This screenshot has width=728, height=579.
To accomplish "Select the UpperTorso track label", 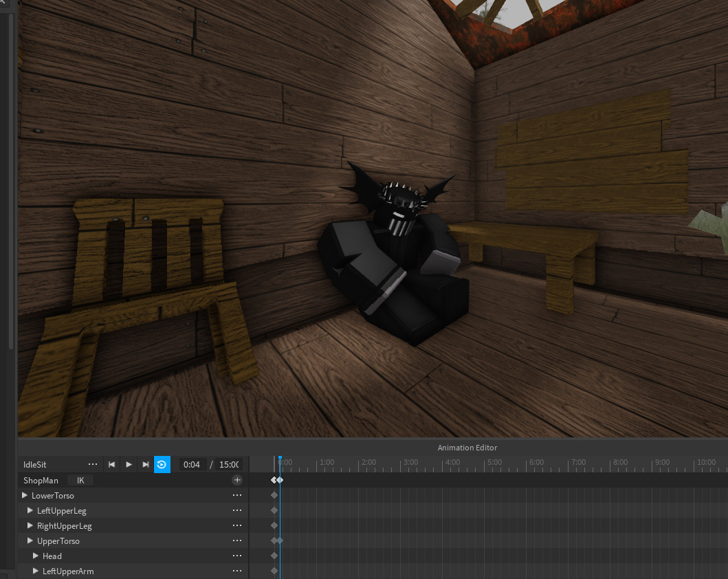I will (58, 541).
